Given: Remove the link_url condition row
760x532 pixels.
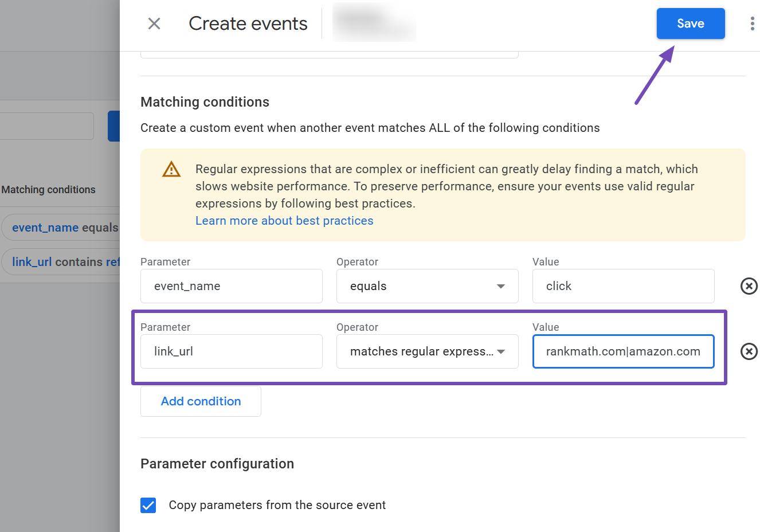Looking at the screenshot, I should 749,351.
